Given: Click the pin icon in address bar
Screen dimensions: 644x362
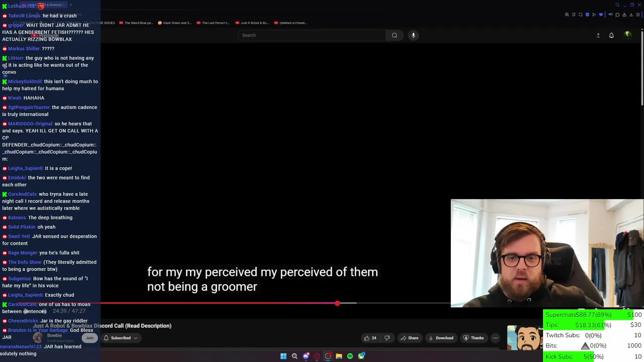Looking at the screenshot, I should [574, 15].
